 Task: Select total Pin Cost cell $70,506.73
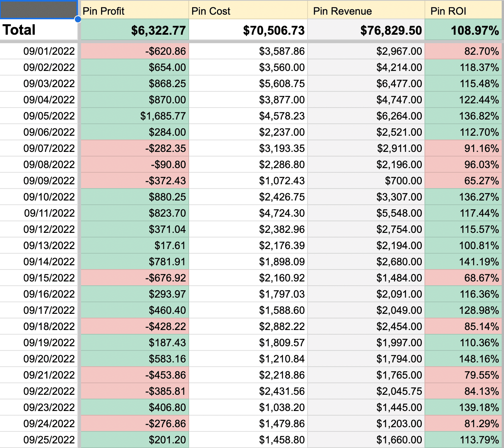(248, 30)
